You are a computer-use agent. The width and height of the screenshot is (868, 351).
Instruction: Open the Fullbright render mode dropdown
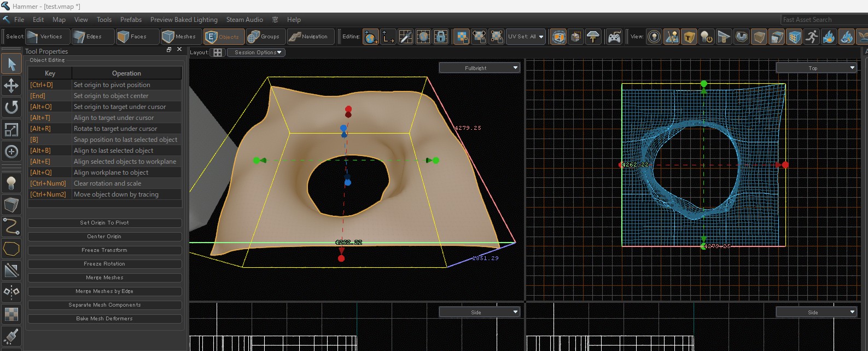click(x=479, y=68)
